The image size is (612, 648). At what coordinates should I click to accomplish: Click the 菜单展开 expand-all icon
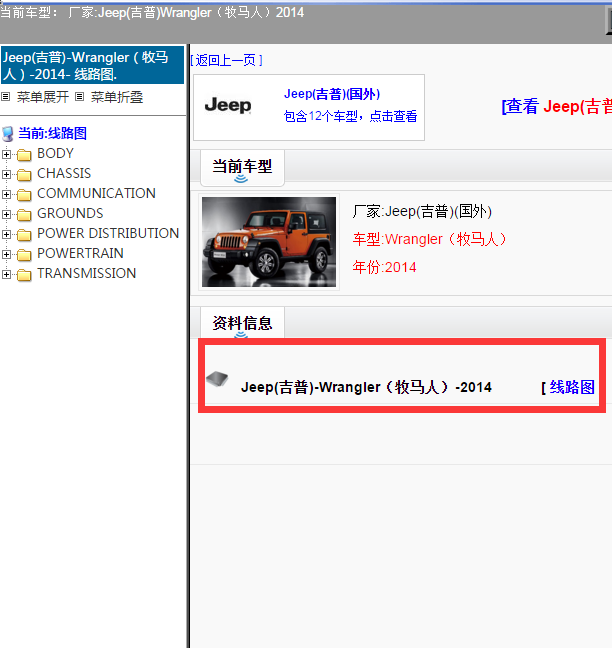pos(5,97)
